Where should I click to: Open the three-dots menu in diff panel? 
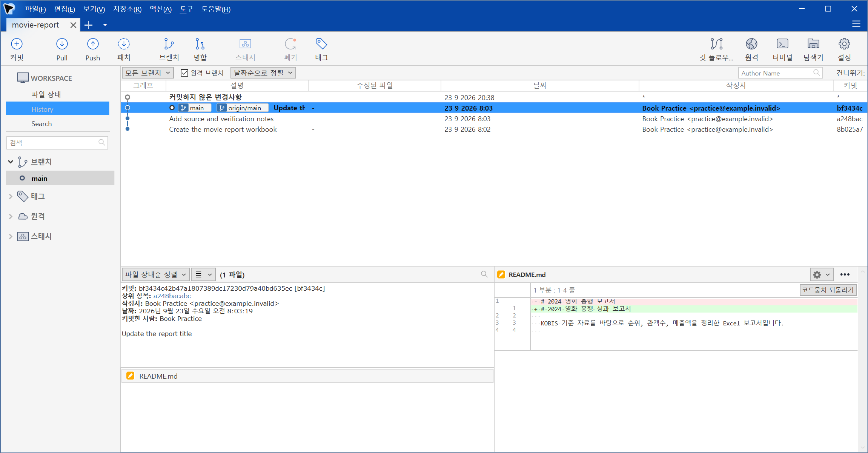click(x=845, y=274)
